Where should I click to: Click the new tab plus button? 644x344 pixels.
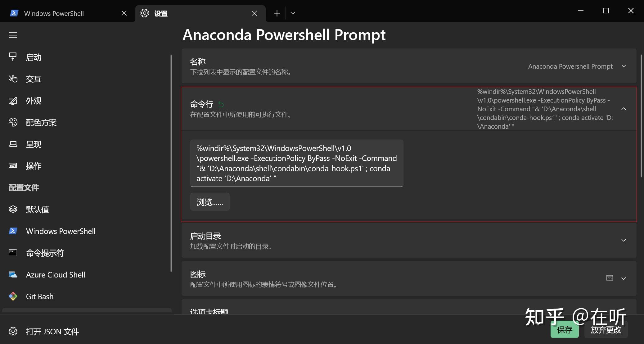click(277, 13)
